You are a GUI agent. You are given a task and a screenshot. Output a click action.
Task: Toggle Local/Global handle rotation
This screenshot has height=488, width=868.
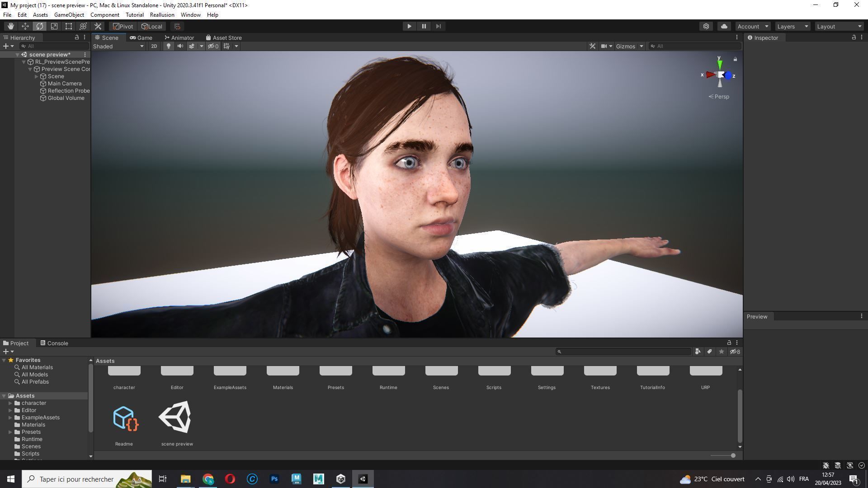click(x=151, y=26)
